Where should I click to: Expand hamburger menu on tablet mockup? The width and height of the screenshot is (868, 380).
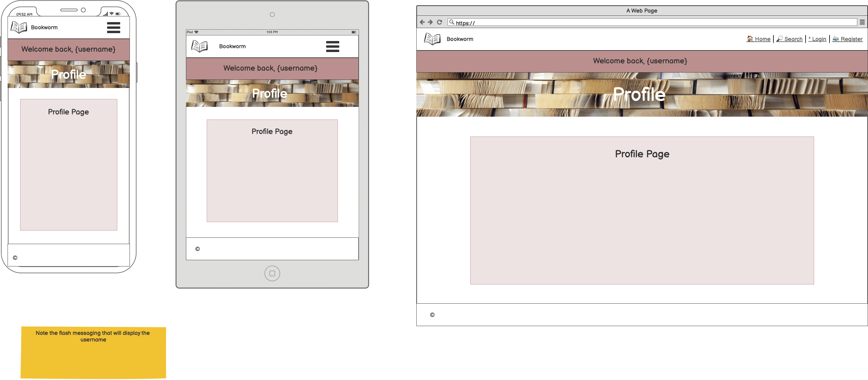point(332,46)
